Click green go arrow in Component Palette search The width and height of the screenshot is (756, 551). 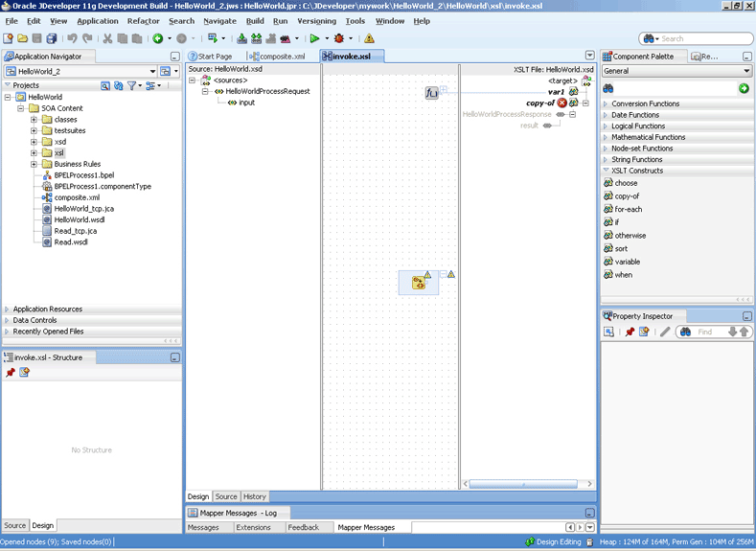744,88
